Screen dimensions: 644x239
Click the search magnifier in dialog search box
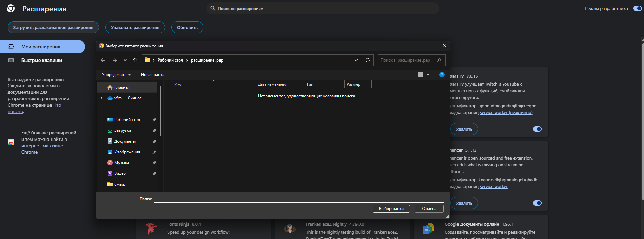(x=439, y=60)
